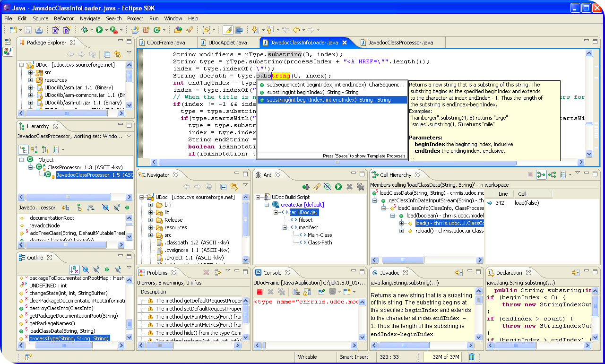Collapse the UDoc Build Script node
605x364 pixels.
pyautogui.click(x=259, y=197)
